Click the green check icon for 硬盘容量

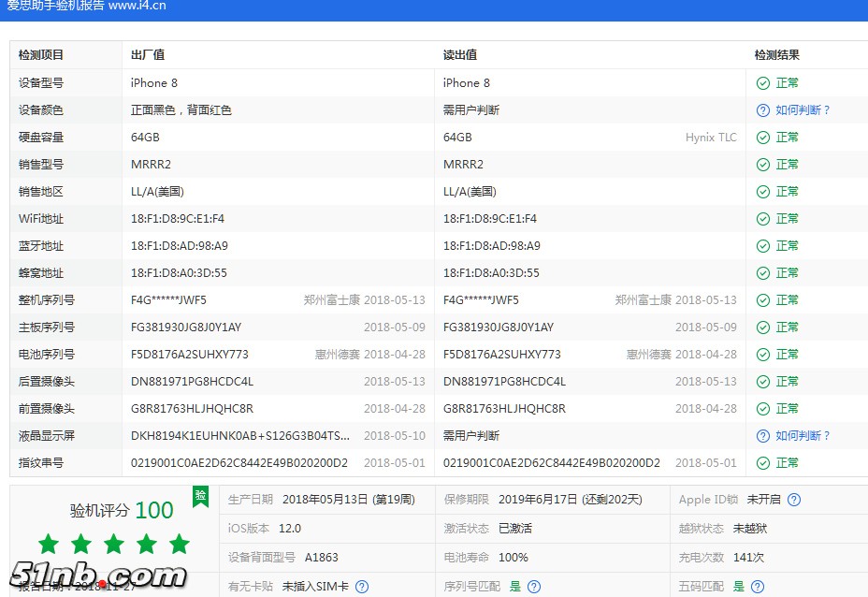click(763, 138)
